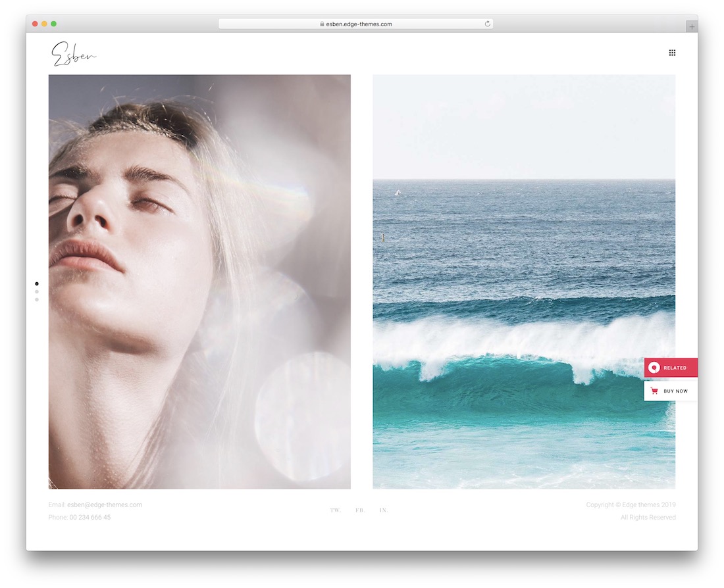Focus the esben.edge-themes.com address bar
Image resolution: width=724 pixels, height=588 pixels.
point(355,24)
